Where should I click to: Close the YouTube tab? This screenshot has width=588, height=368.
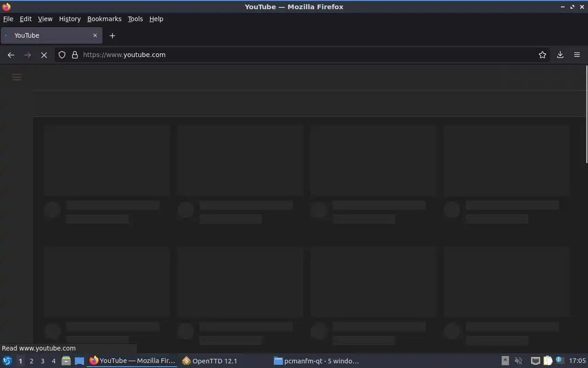95,35
